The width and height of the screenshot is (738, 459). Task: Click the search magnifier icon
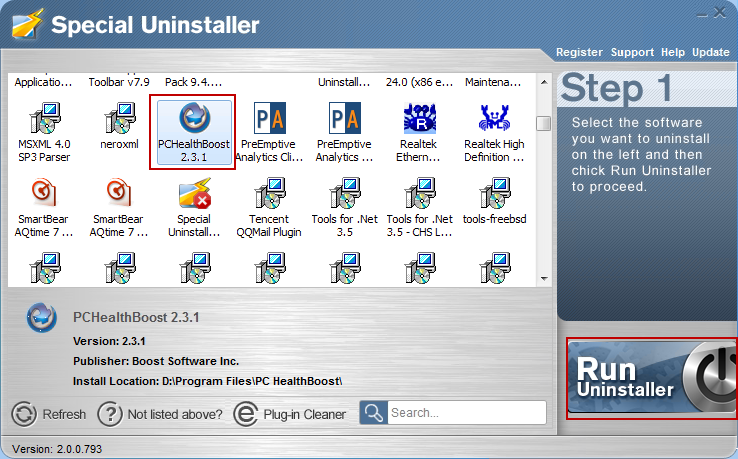(374, 413)
